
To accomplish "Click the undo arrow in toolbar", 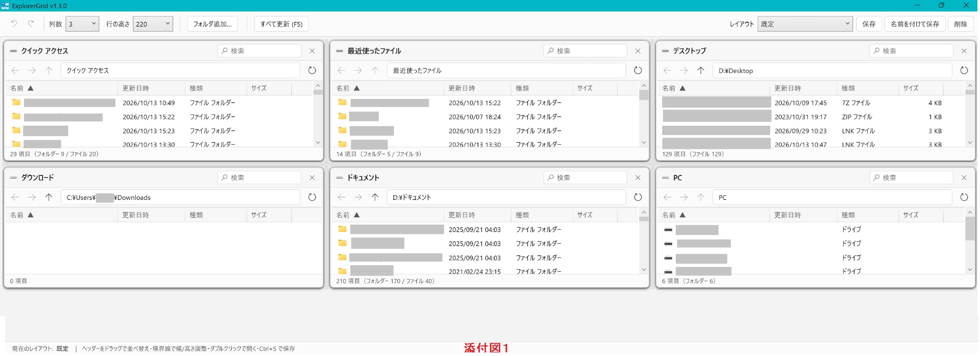I will (x=14, y=24).
